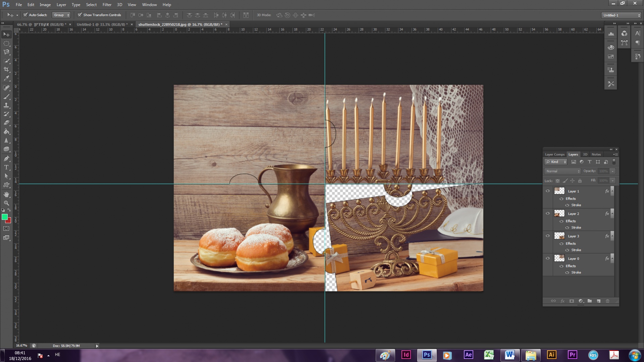Viewport: 644px width, 362px height.
Task: Uncheck Show Transform Controls
Action: pyautogui.click(x=80, y=15)
